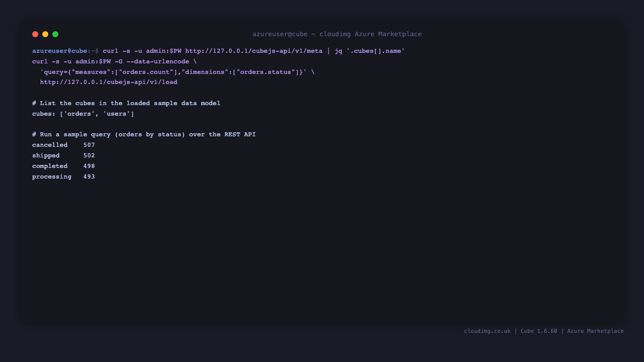This screenshot has width=644, height=362.
Task: Click the green maximize window dot
Action: 55,34
